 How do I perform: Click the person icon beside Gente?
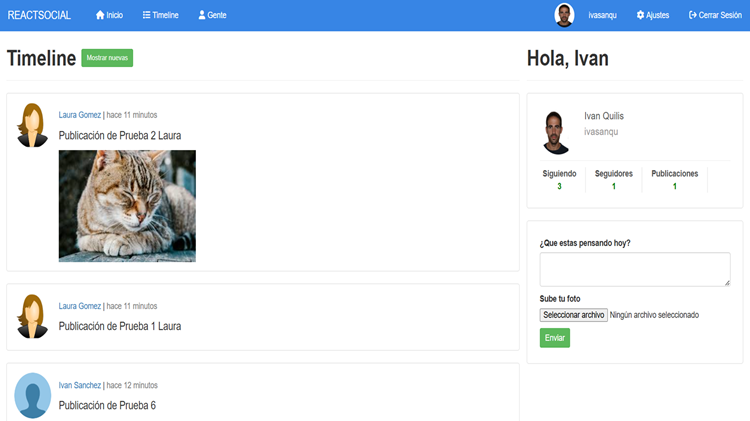click(x=202, y=16)
